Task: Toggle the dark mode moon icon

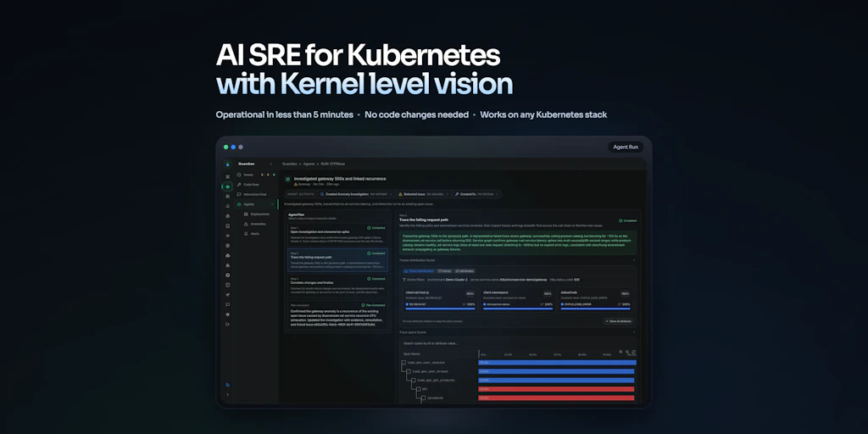Action: pyautogui.click(x=227, y=385)
